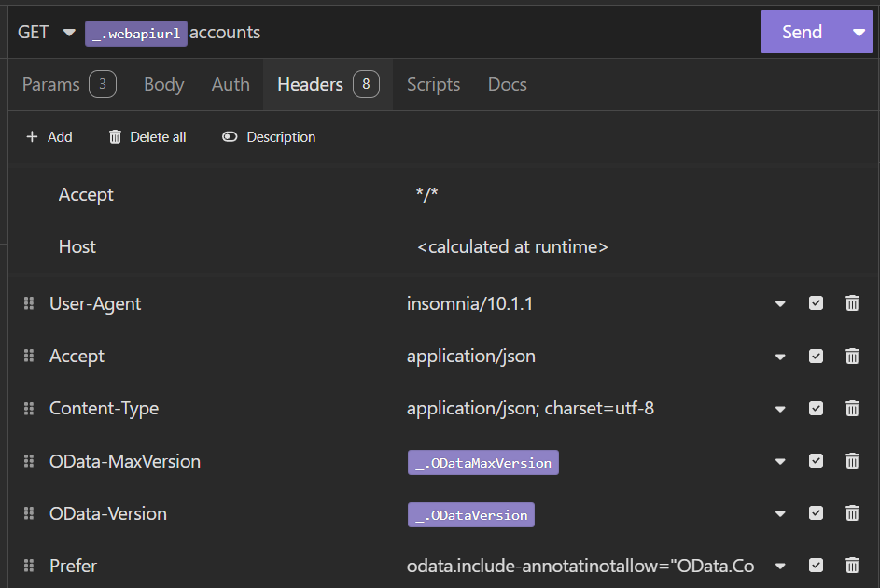Click the Host header name
Image resolution: width=880 pixels, height=588 pixels.
pos(77,247)
